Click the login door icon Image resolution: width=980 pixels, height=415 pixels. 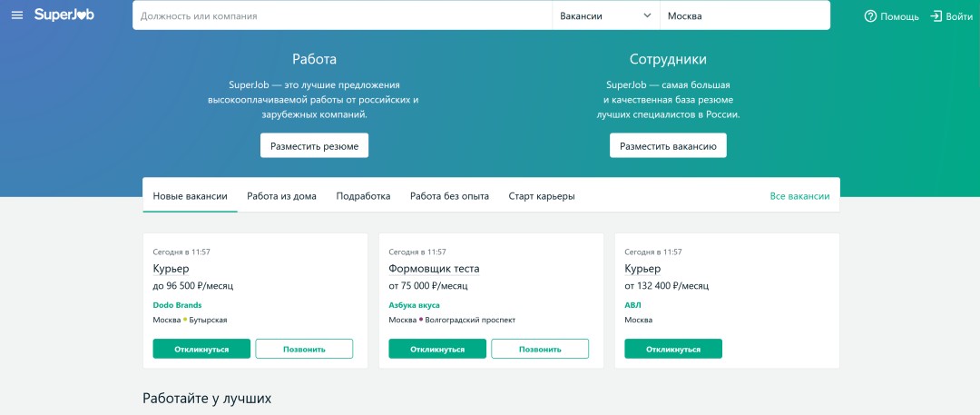(x=936, y=16)
